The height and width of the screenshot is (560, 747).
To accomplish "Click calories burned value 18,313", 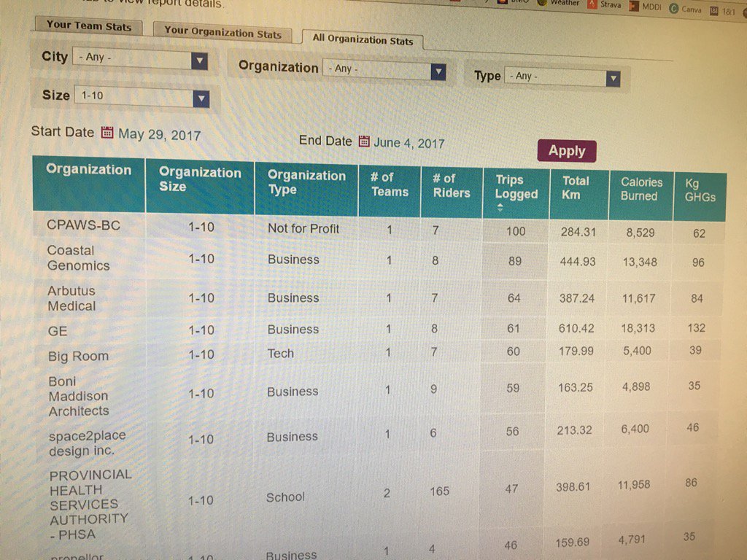I will 638,329.
